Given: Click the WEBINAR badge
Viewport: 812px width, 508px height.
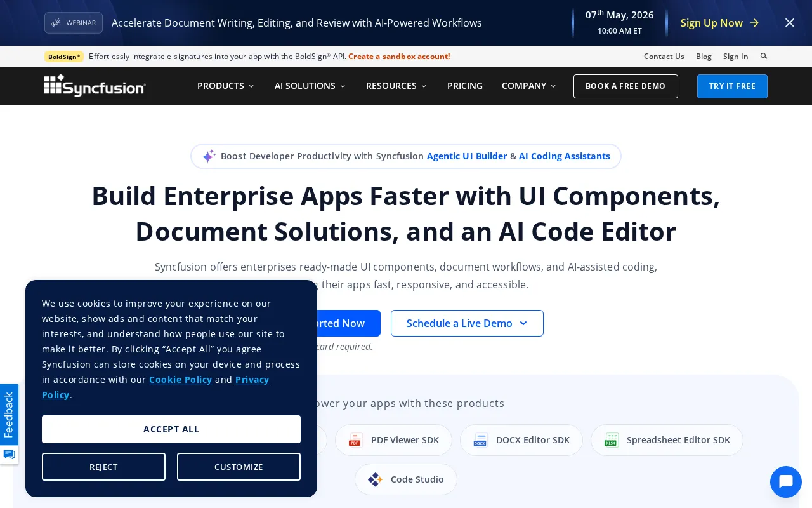Looking at the screenshot, I should pos(74,23).
